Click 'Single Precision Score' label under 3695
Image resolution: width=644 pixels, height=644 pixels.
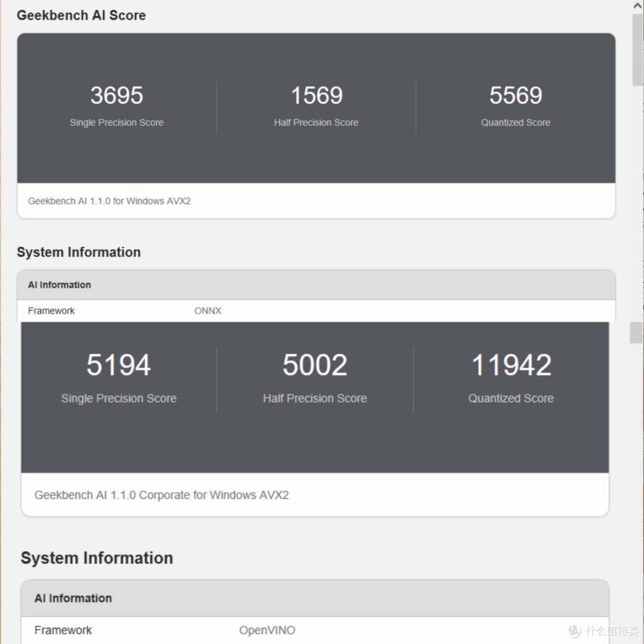(117, 122)
